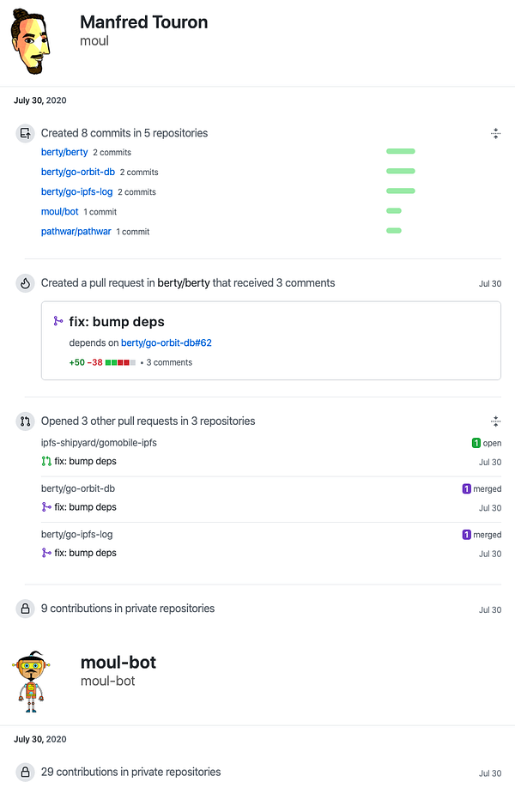Open the pathwar/pathwar repository link
This screenshot has height=812, width=515.
[x=76, y=231]
